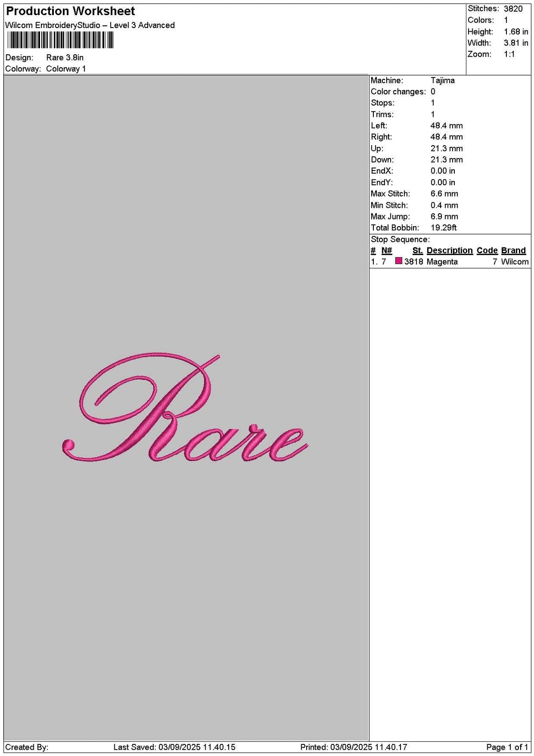Click the design name 'Rare 3.8in'
This screenshot has height=756, width=534.
(65, 57)
